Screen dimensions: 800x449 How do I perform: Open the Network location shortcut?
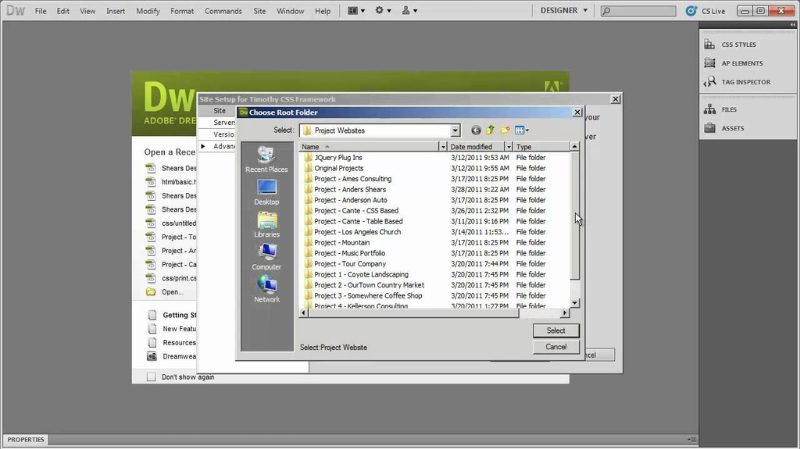(267, 288)
